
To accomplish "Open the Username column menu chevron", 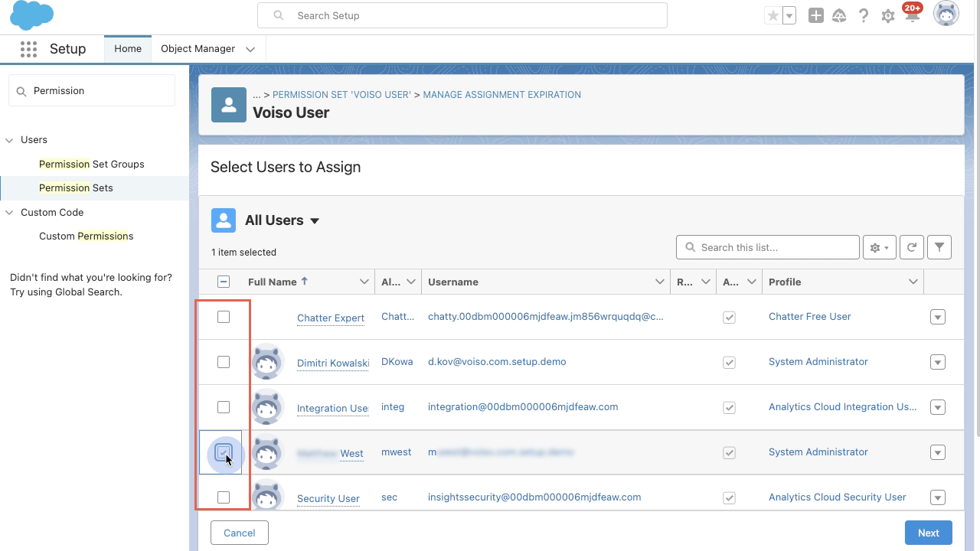I will (x=660, y=282).
